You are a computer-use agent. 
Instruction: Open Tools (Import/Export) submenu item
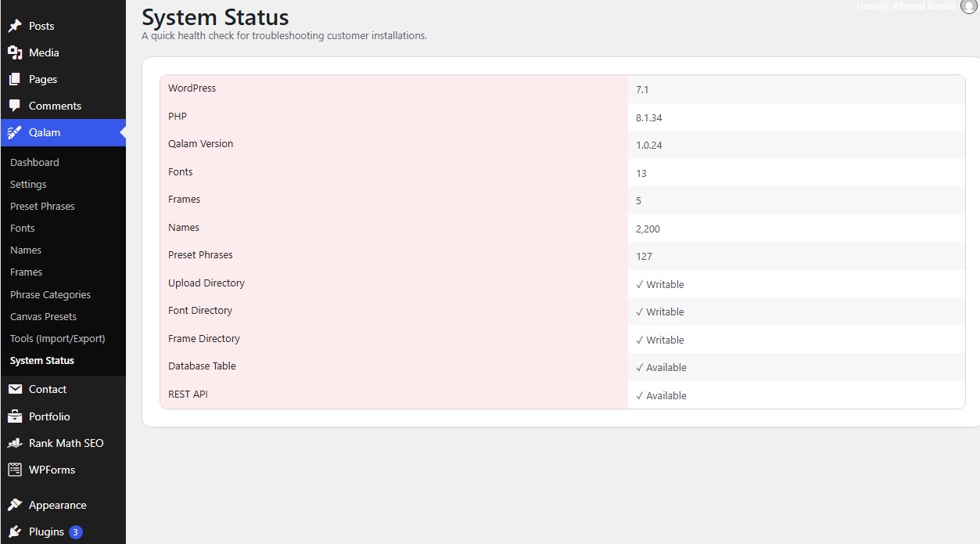coord(57,338)
